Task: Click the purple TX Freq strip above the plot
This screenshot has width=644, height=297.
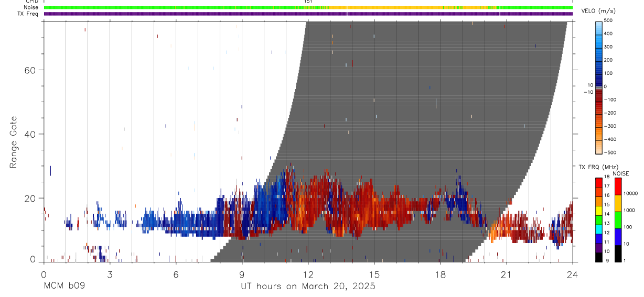Action: 308,14
